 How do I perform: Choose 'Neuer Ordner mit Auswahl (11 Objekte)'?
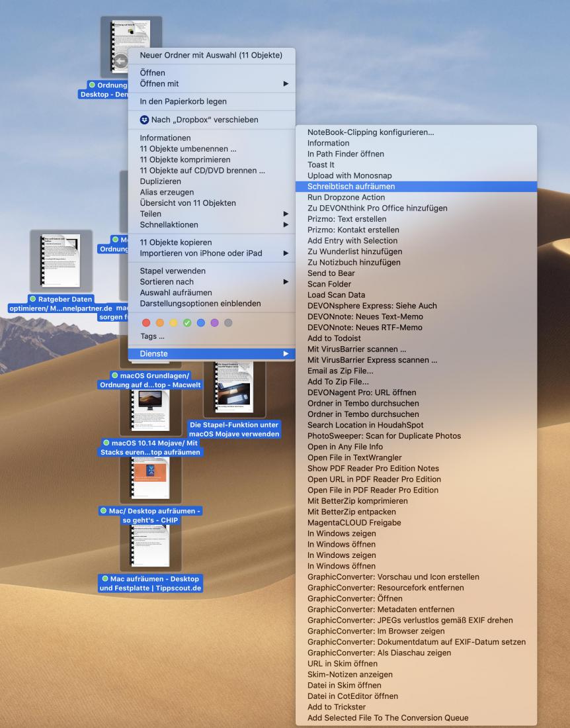click(212, 55)
